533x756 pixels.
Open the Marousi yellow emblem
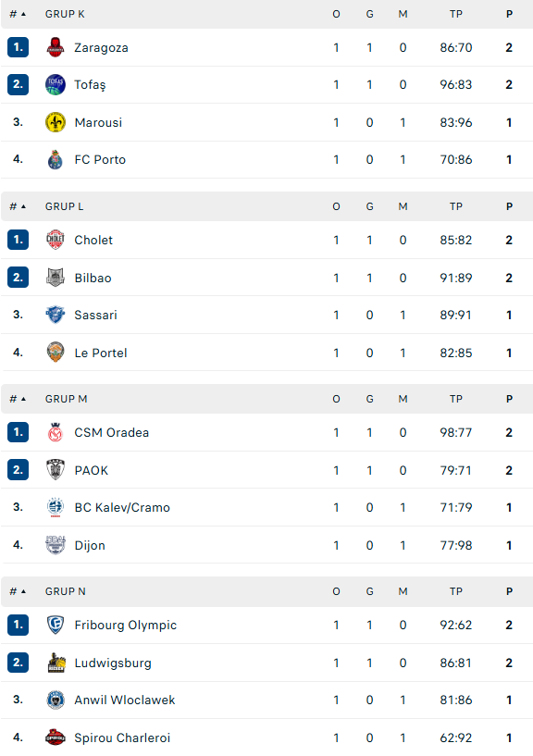pos(56,122)
